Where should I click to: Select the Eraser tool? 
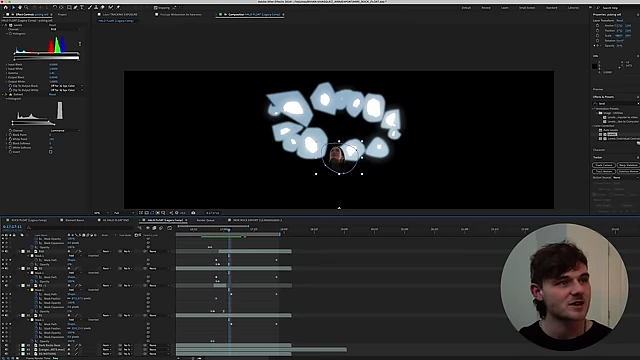point(102,7)
